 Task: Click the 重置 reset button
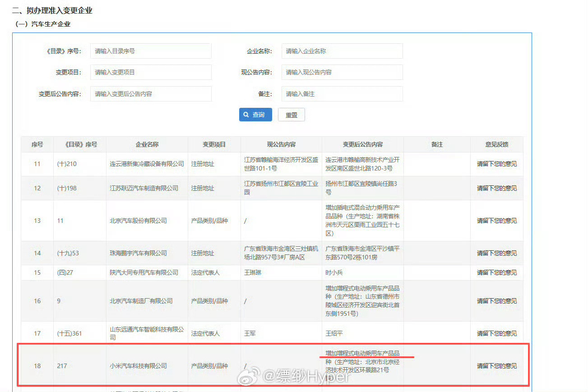pyautogui.click(x=292, y=115)
